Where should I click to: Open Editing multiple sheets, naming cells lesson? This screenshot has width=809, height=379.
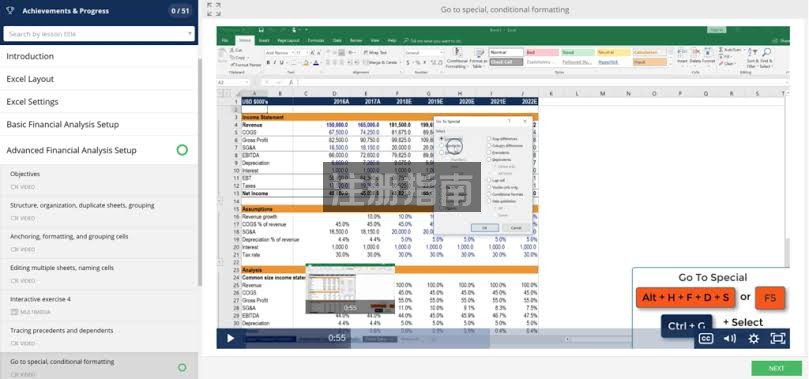(99, 274)
